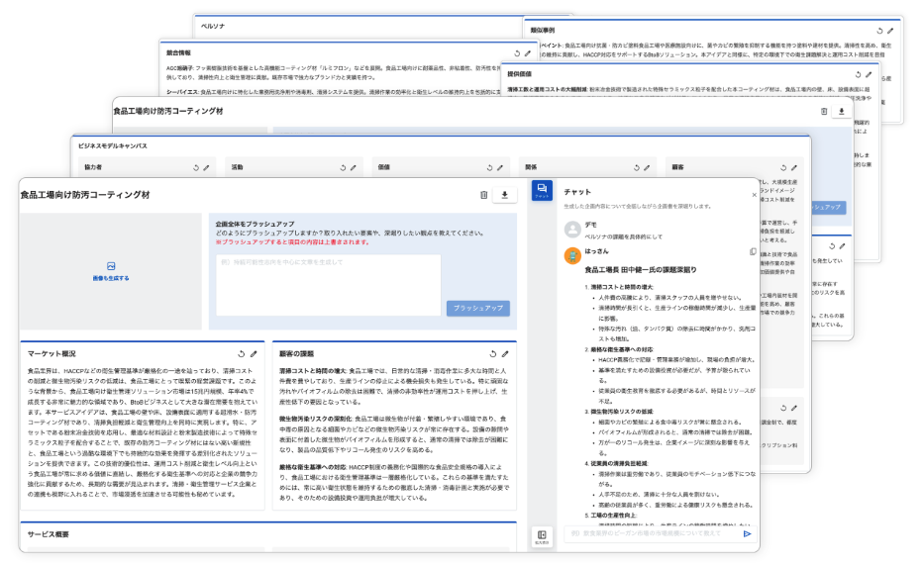Regenerate the 類似事例 card
The height and width of the screenshot is (567, 924).
879,31
